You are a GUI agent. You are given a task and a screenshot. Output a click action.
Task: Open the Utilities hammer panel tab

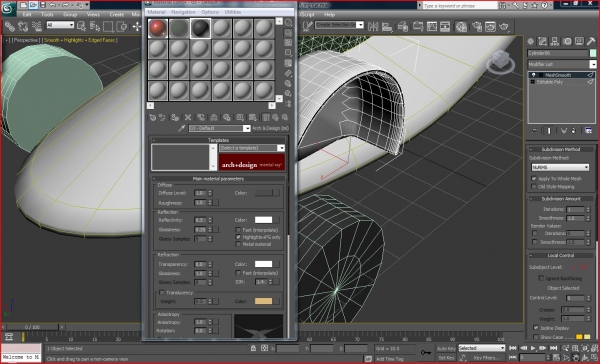(x=591, y=41)
